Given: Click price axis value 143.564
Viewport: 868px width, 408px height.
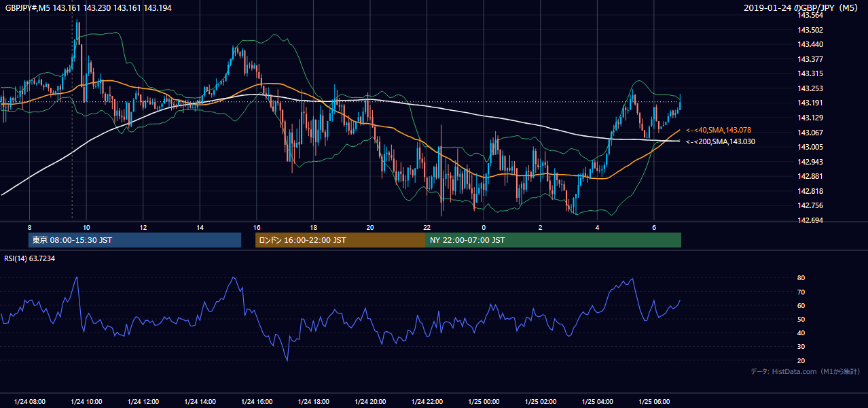Looking at the screenshot, I should [811, 15].
